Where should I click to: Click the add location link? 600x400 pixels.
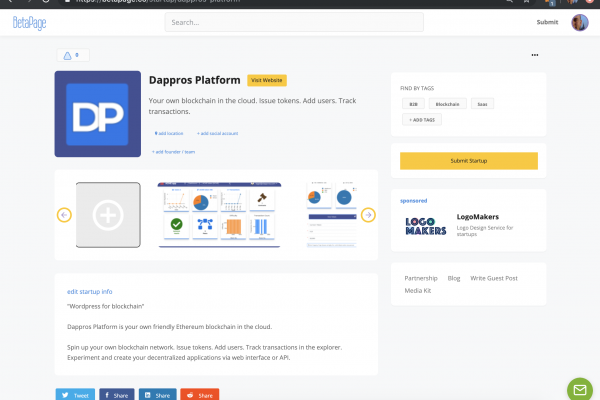click(x=169, y=133)
